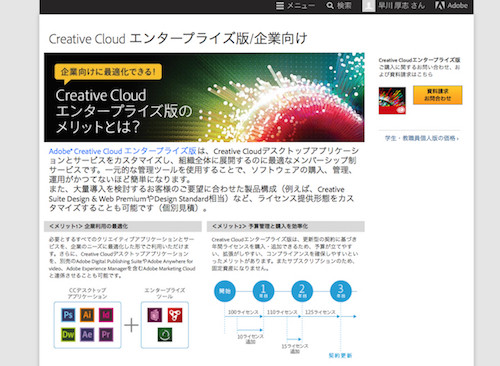Open the user account profile avatar
The image size is (500, 366).
[369, 6]
